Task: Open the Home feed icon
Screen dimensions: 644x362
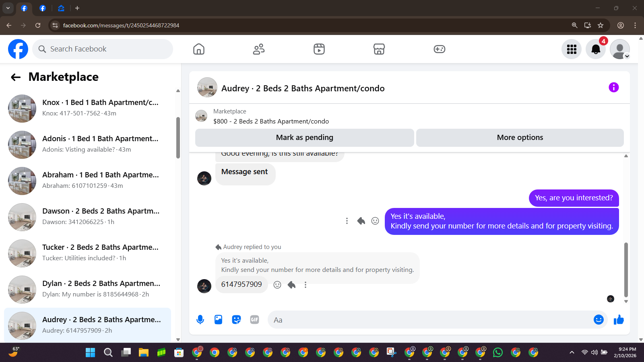Action: tap(199, 49)
